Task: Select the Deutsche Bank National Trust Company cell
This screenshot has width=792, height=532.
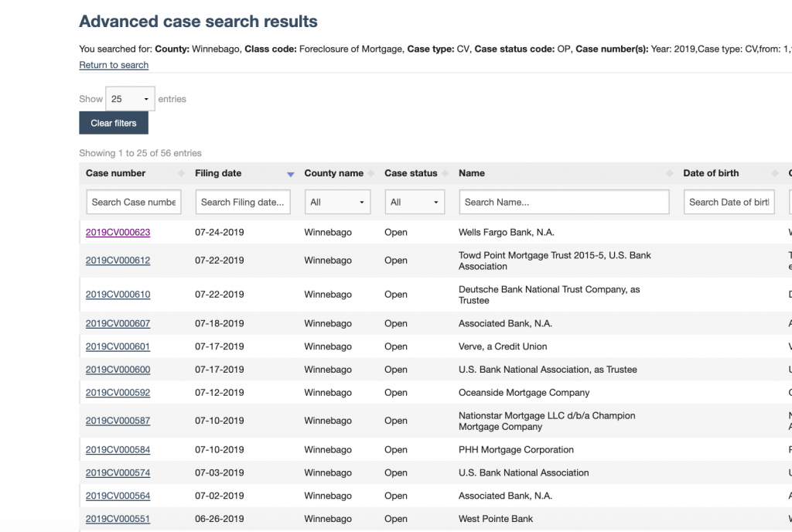Action: click(549, 295)
